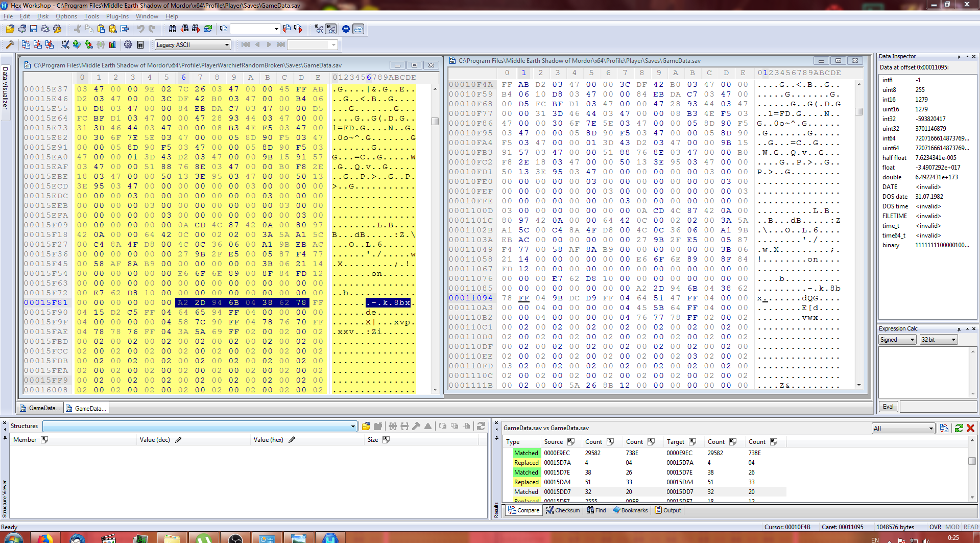This screenshot has width=980, height=543.
Task: Click the Paste Special icon
Action: tap(113, 29)
